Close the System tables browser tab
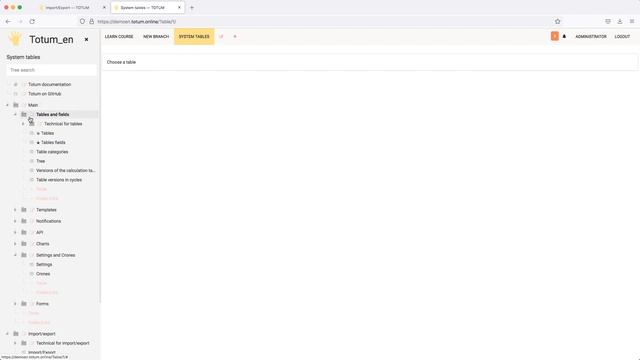This screenshot has width=640, height=360. 179,7
